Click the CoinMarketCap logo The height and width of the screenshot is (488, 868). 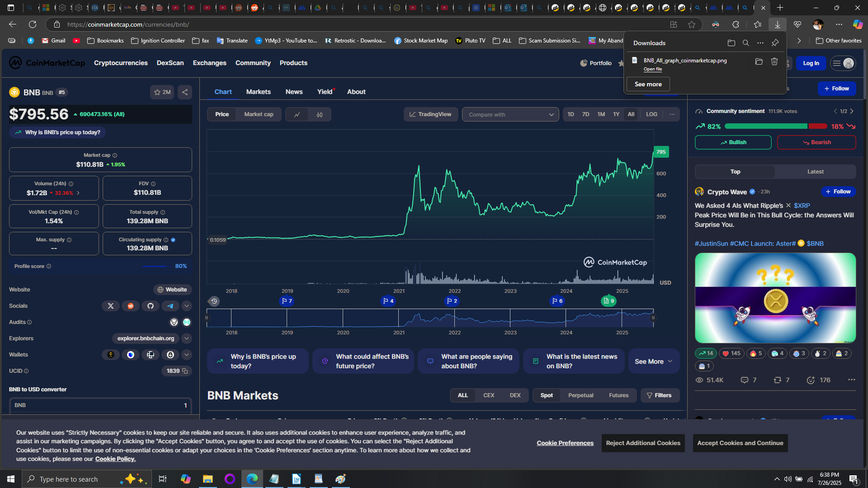coord(47,63)
